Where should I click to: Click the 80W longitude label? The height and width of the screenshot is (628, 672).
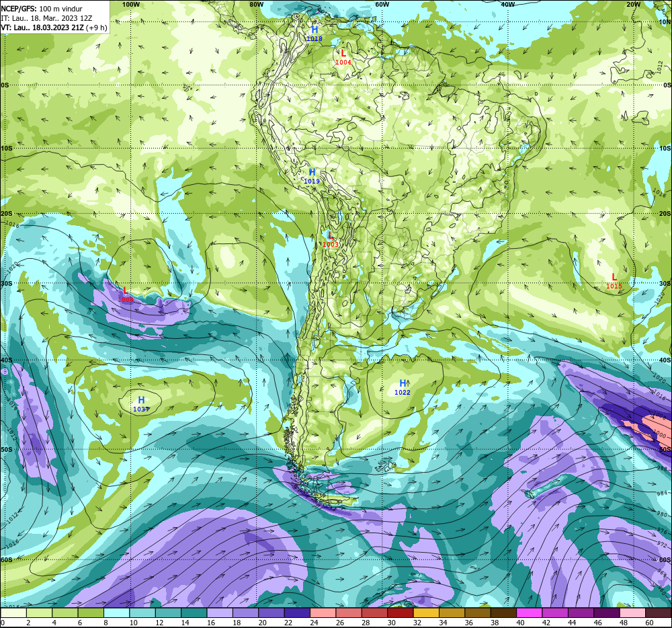(256, 4)
